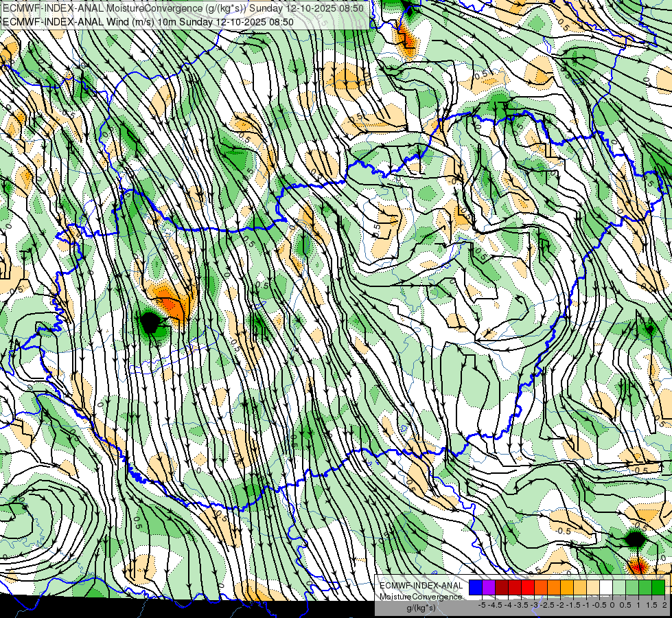Click the -0.5 tick label on the color scale
The height and width of the screenshot is (618, 672).
tap(599, 605)
